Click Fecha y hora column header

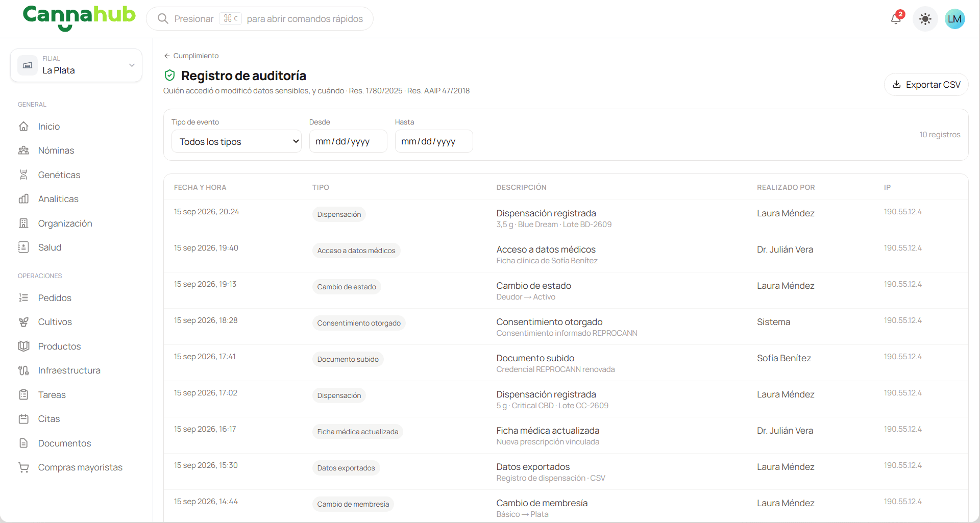pos(200,187)
